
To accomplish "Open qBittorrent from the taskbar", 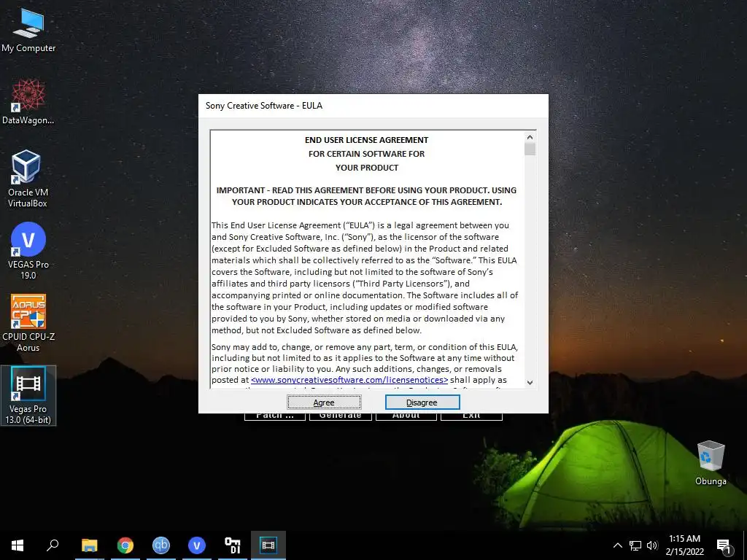I will coord(161,545).
